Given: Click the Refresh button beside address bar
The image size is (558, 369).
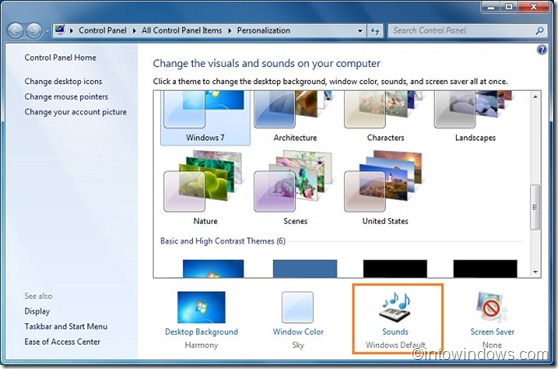Looking at the screenshot, I should click(375, 31).
